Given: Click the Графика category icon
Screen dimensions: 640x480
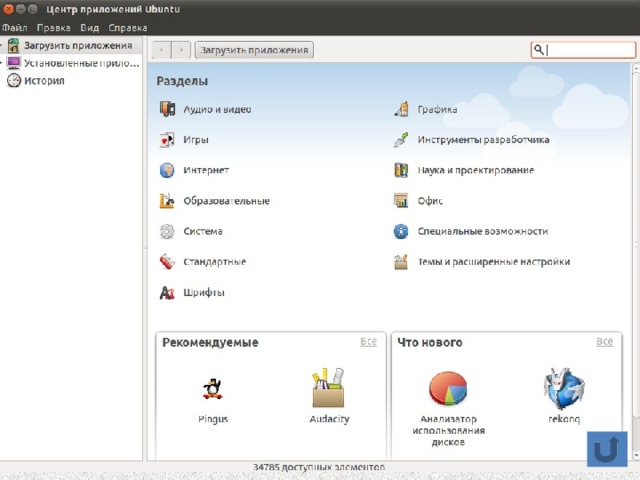Looking at the screenshot, I should click(x=401, y=109).
